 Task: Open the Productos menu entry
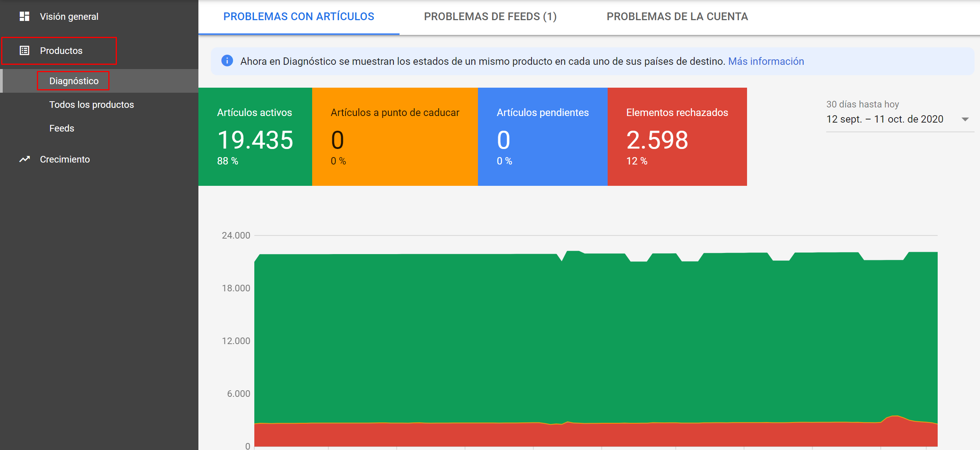61,51
